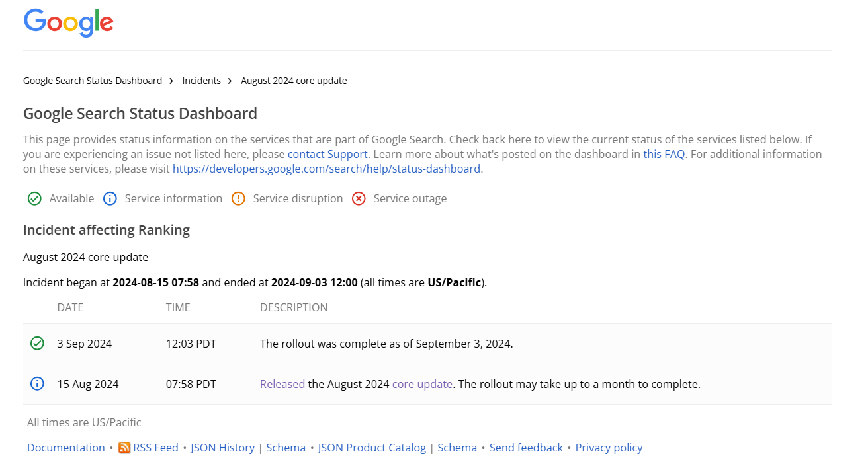
Task: Open Google Search Status Dashboard breadcrumb
Action: point(93,81)
